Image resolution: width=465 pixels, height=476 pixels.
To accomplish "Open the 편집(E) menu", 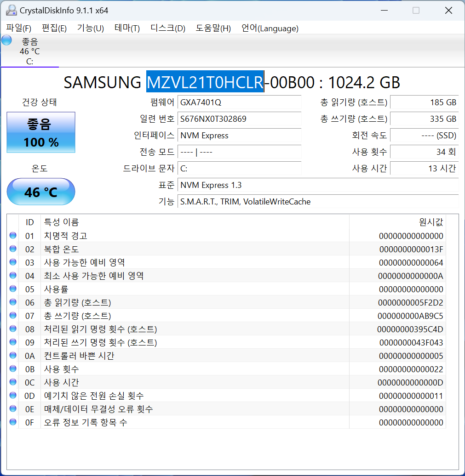I will click(x=54, y=28).
